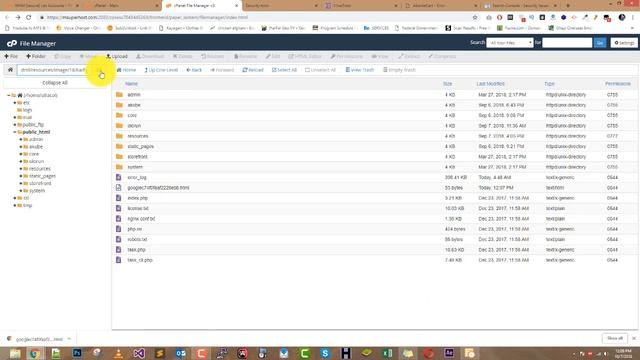640x360 pixels.
Task: Open View Trash
Action: pyautogui.click(x=360, y=70)
